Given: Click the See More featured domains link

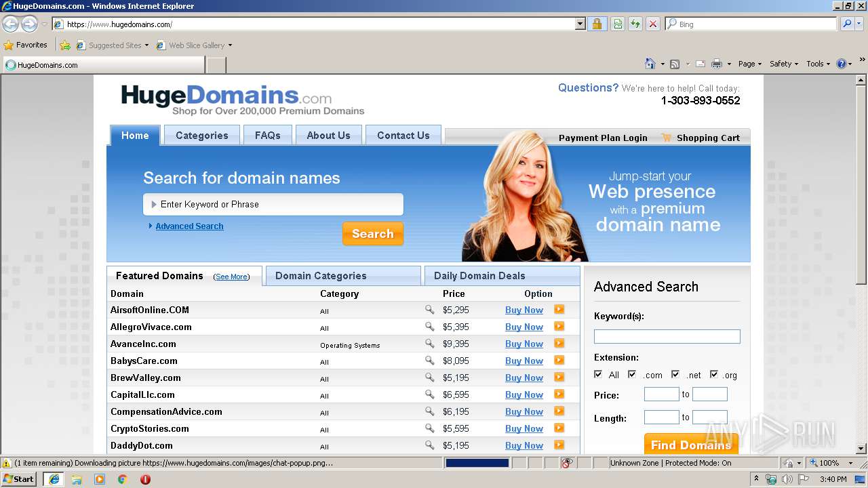Looking at the screenshot, I should tap(231, 277).
